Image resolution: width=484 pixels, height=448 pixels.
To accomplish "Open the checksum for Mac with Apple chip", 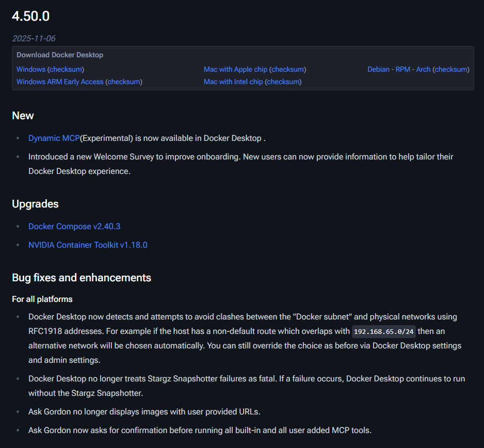I will [x=288, y=69].
